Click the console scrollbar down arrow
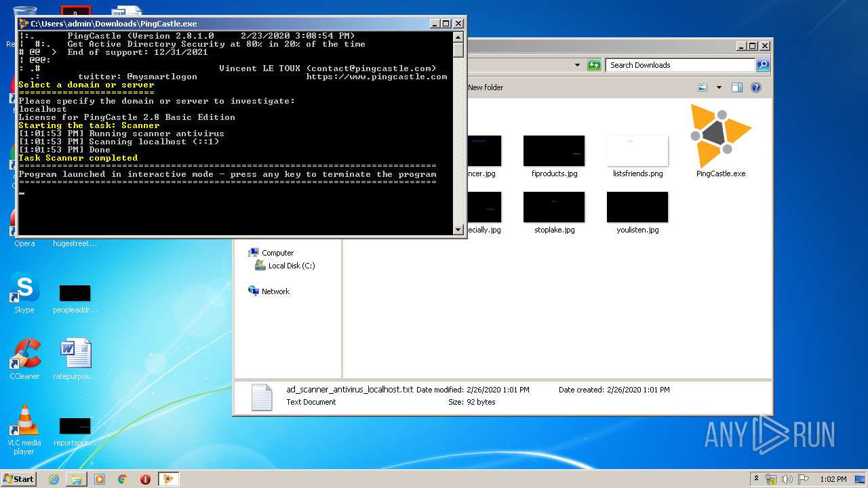 point(459,230)
